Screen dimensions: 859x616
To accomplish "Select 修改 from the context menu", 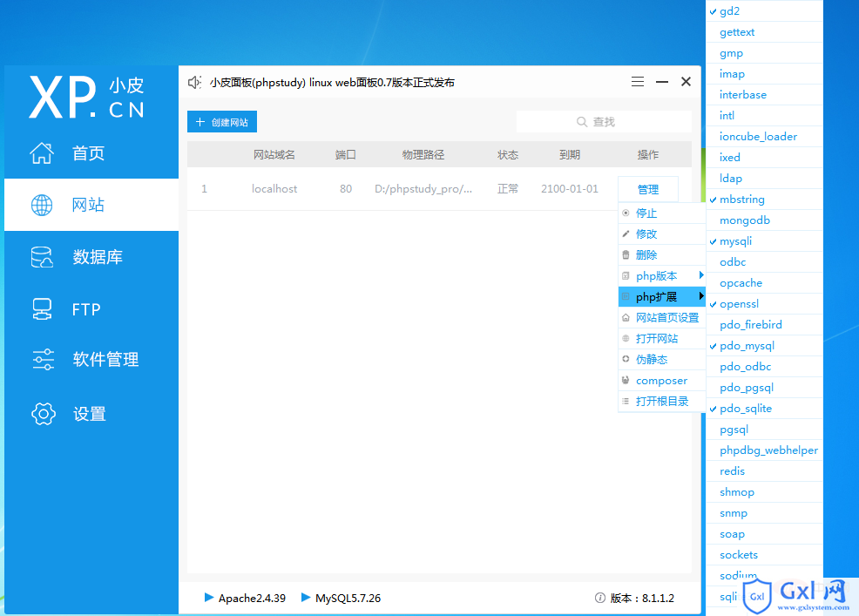I will pos(662,234).
